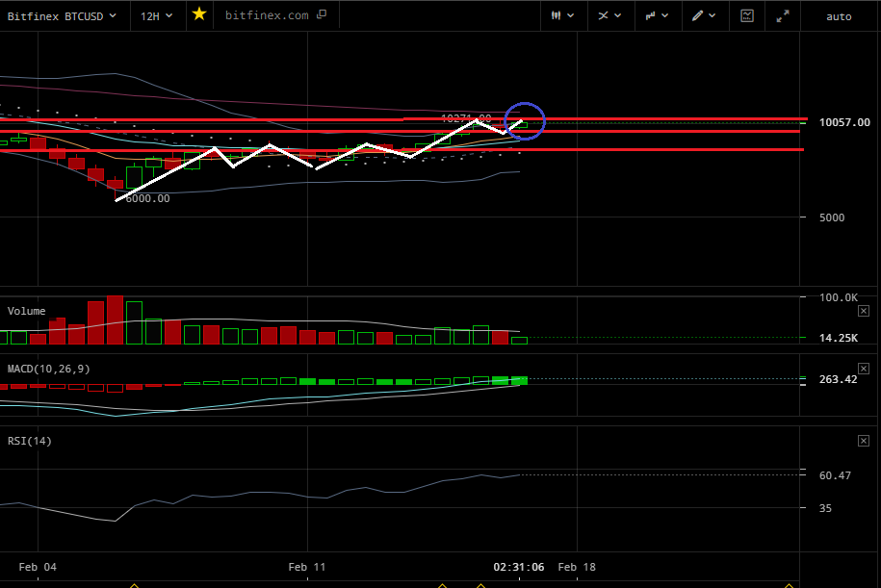Click the 14.25K volume value
The width and height of the screenshot is (881, 588).
839,338
